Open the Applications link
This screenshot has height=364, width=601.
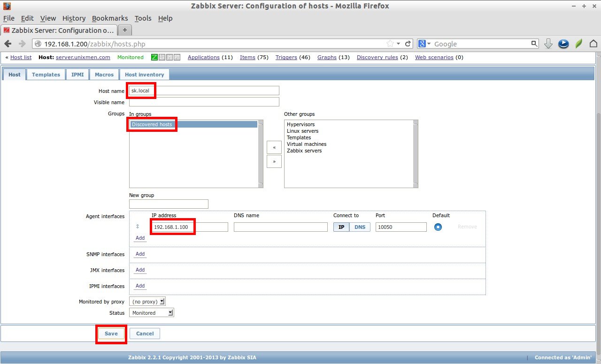[x=204, y=57]
